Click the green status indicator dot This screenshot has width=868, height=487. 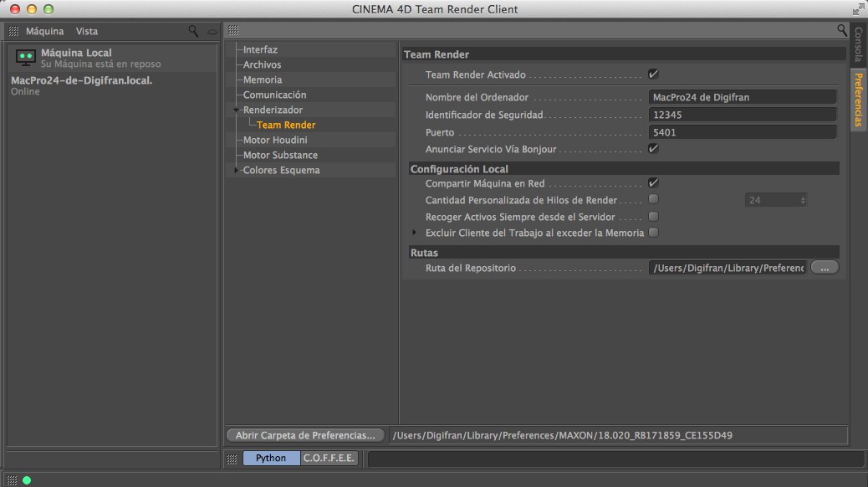[x=27, y=480]
